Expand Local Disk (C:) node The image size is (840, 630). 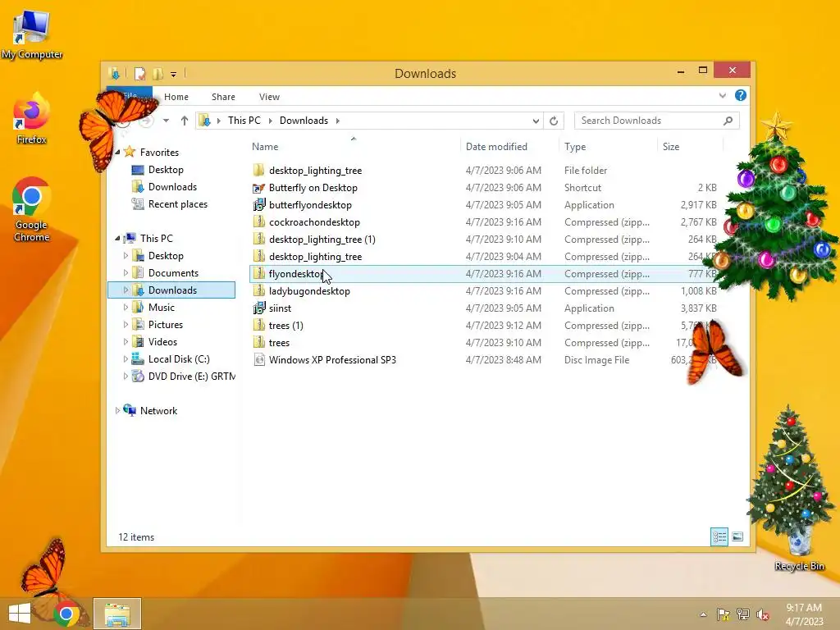[126, 359]
